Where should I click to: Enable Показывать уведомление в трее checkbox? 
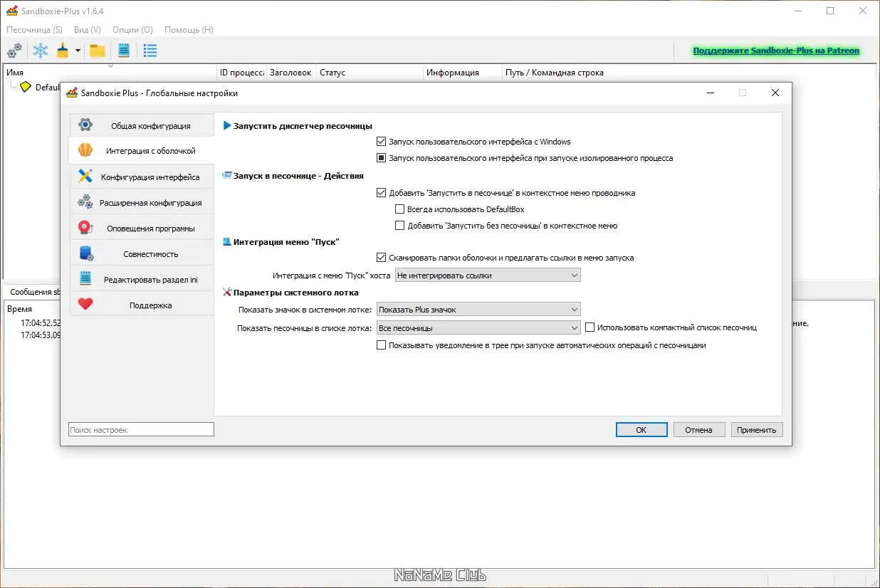382,345
